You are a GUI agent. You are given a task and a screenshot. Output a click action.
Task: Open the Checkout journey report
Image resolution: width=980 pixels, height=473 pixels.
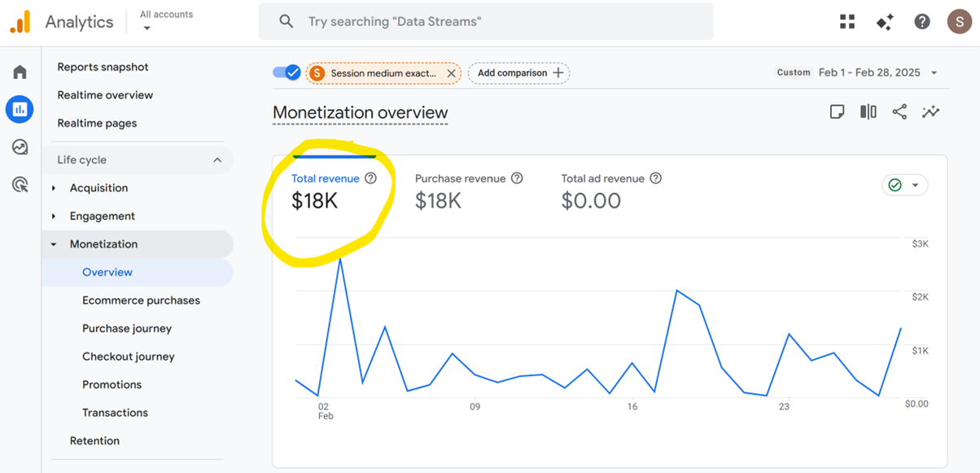pos(128,357)
